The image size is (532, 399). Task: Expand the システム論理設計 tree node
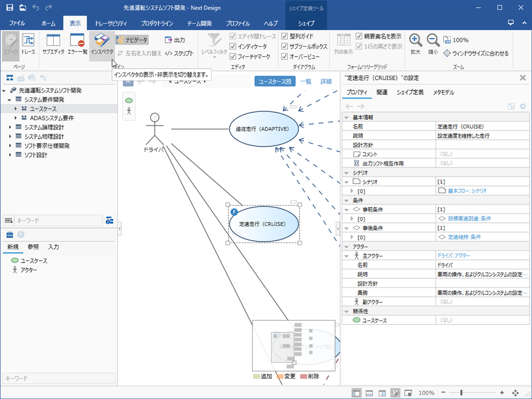[x=10, y=127]
